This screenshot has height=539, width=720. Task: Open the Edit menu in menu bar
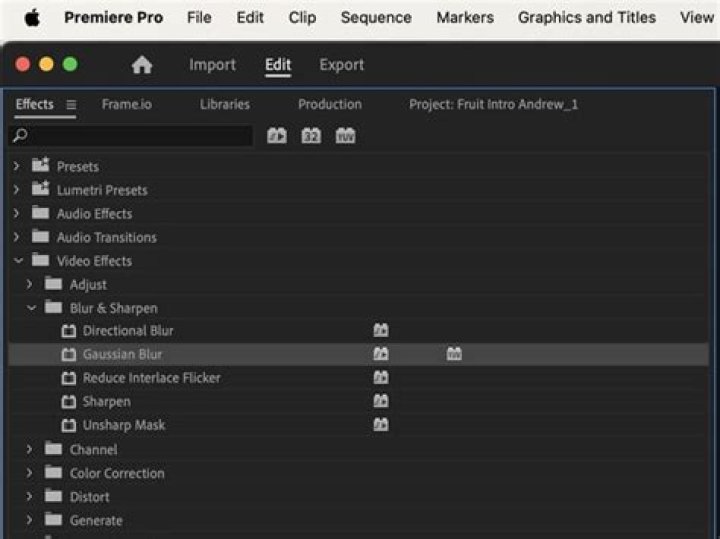250,17
